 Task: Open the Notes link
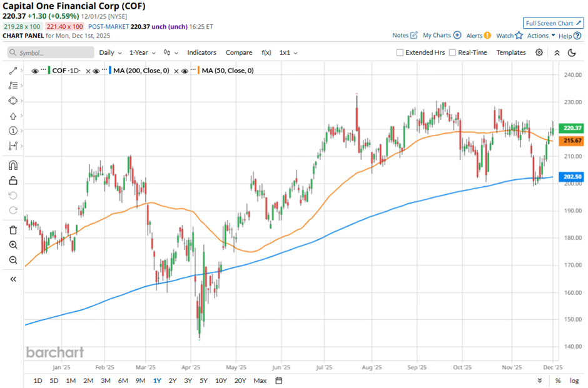coord(405,36)
